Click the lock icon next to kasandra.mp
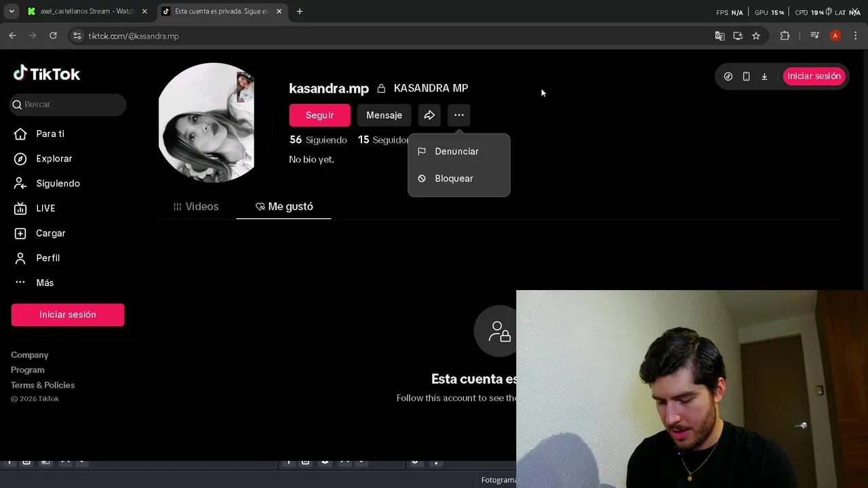 tap(381, 89)
